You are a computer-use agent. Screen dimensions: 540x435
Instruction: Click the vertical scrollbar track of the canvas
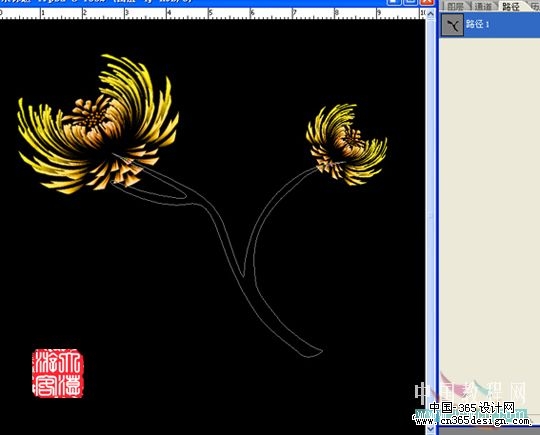point(431,221)
